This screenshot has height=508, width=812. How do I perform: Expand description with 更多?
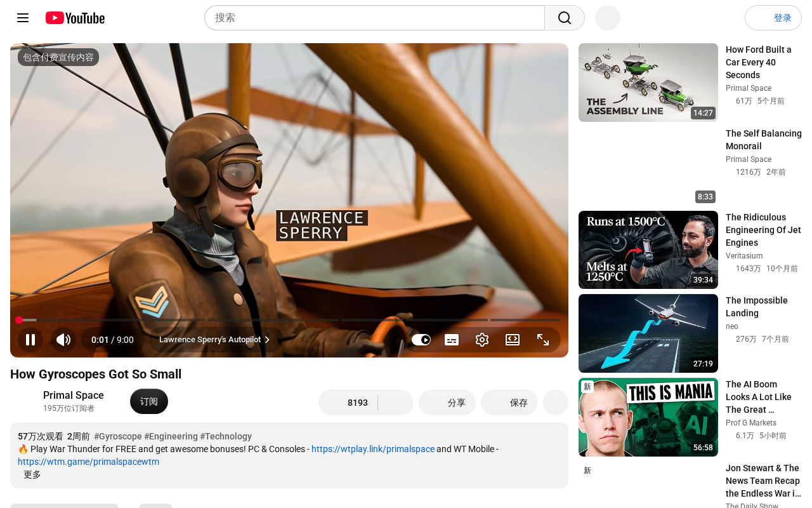(x=32, y=474)
